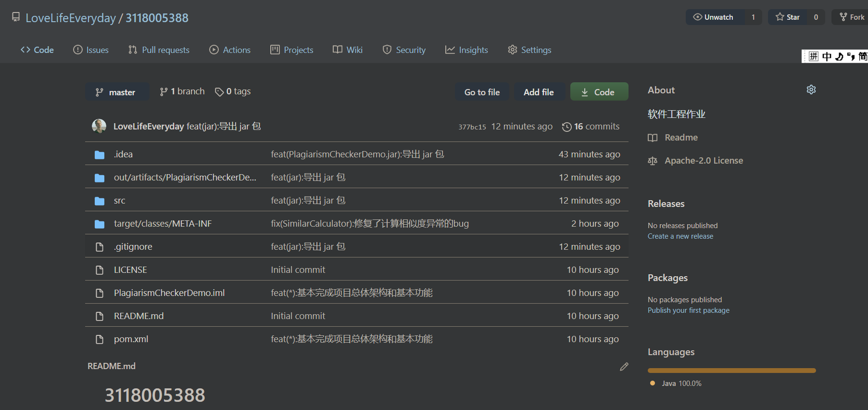Click the PlagiarismCheckerDemo.iml file icon

100,293
